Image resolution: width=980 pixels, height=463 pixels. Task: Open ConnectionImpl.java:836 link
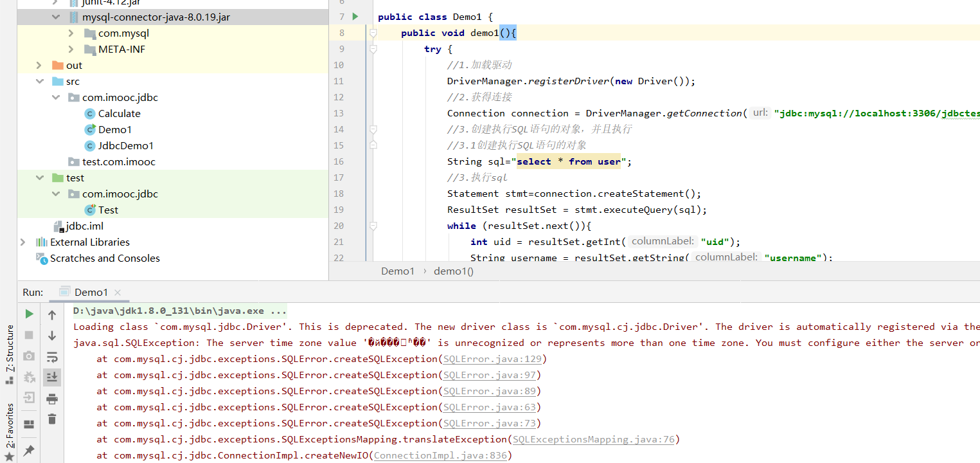440,455
